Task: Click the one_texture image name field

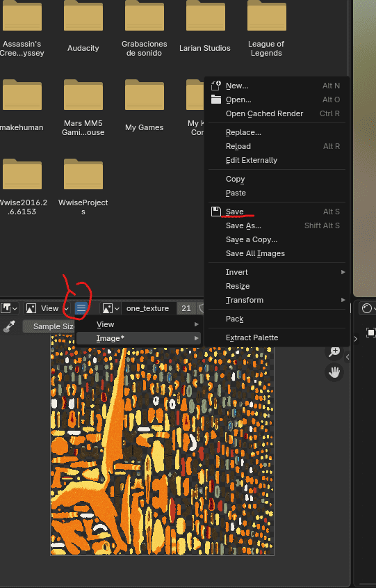Action: (148, 308)
